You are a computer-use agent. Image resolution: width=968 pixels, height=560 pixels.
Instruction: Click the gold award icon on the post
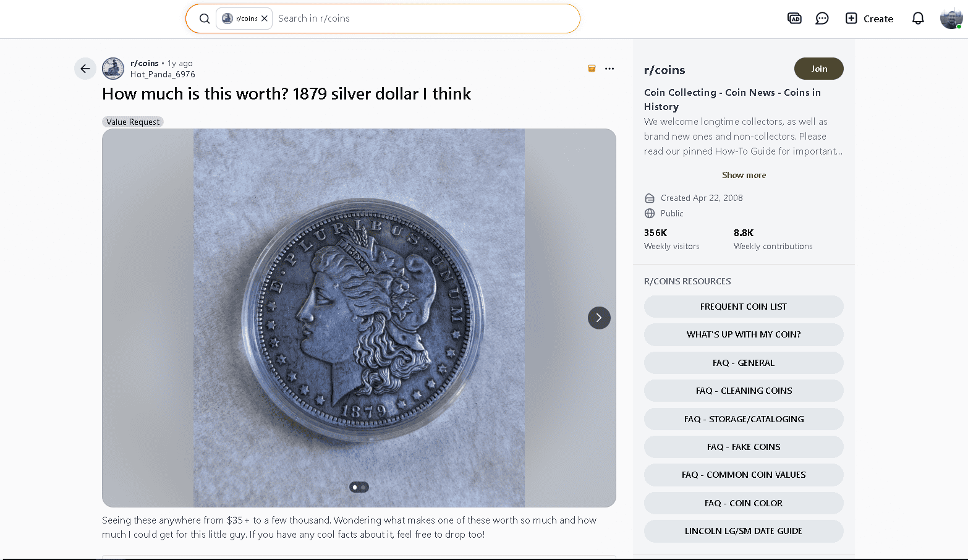click(591, 68)
